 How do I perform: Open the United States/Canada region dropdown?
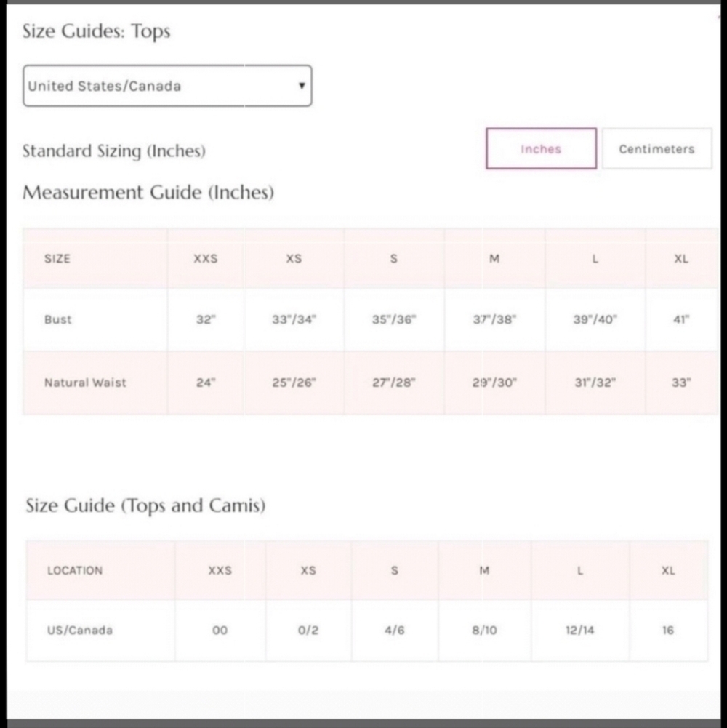(x=167, y=86)
